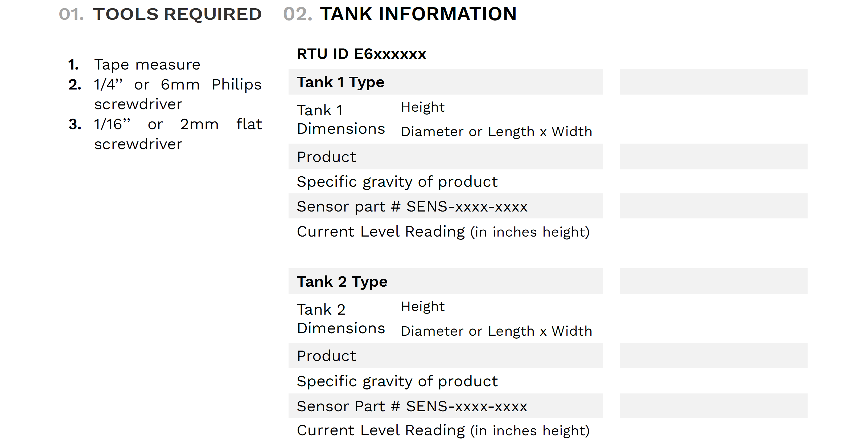Screen dimensions: 868x447
Task: Click Tank 1 Specific gravity of product row
Action: tap(446, 182)
